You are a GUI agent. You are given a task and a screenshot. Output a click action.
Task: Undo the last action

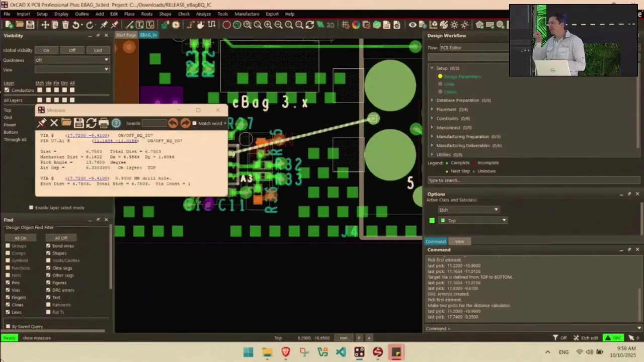coord(76,25)
